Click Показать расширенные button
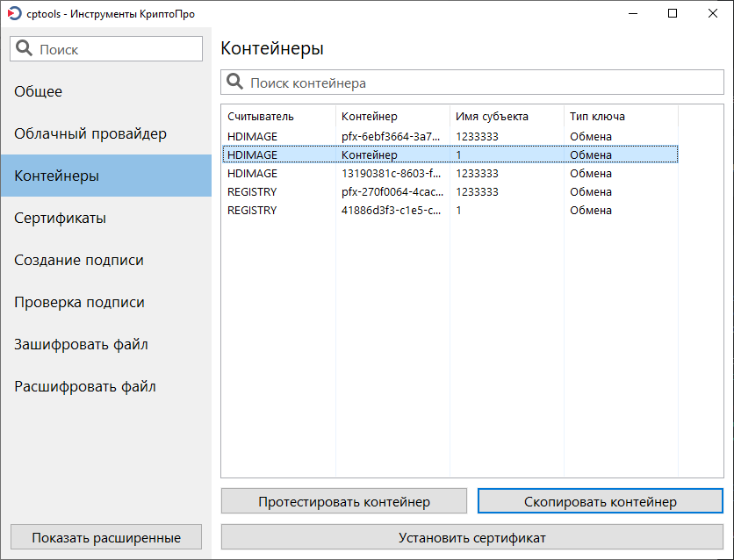Screen dimensions: 734x560 [x=106, y=537]
